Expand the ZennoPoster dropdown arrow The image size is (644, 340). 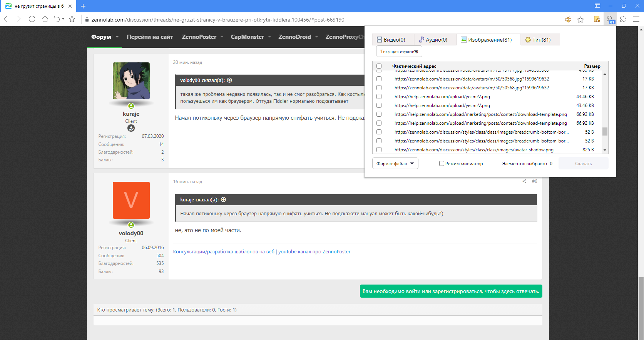point(222,37)
